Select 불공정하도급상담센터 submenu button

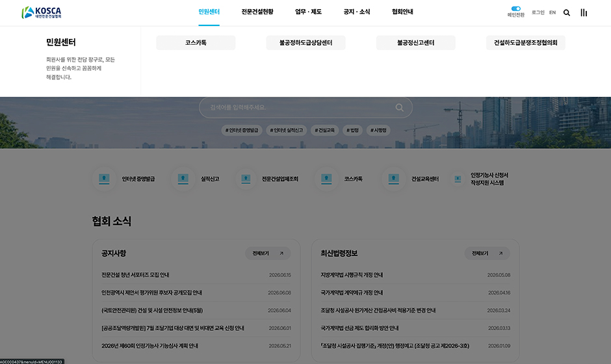point(305,42)
